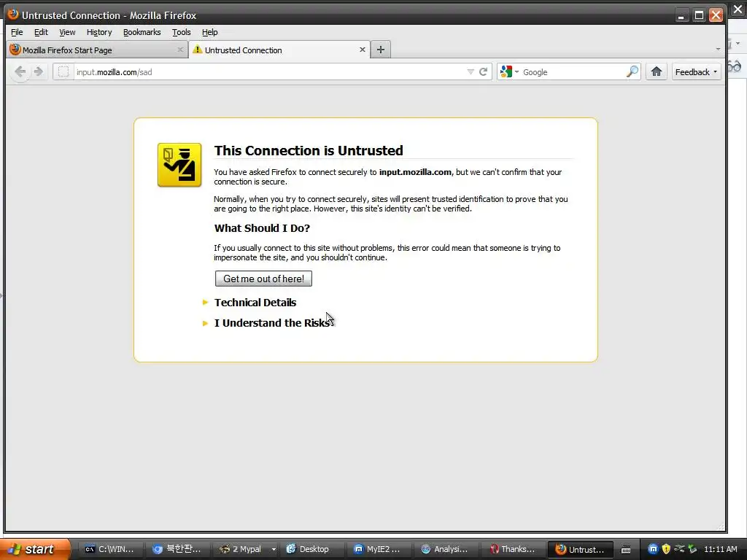The width and height of the screenshot is (747, 560).
Task: Open the C:\WIN... command prompt taskbar item
Action: click(x=110, y=549)
